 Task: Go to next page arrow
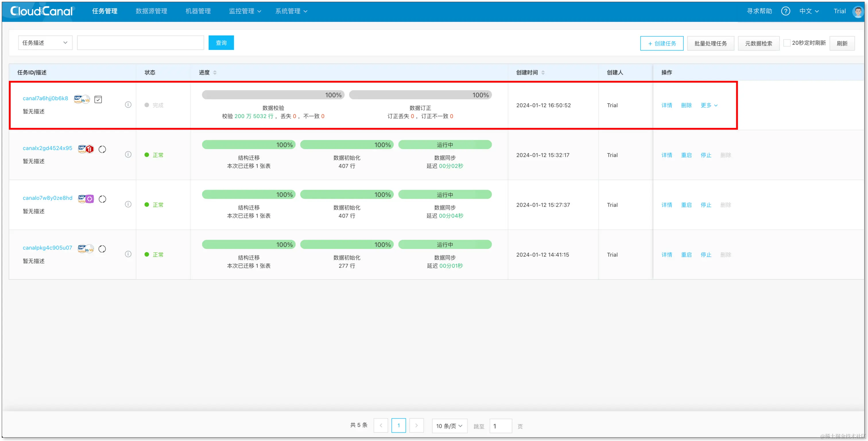416,426
